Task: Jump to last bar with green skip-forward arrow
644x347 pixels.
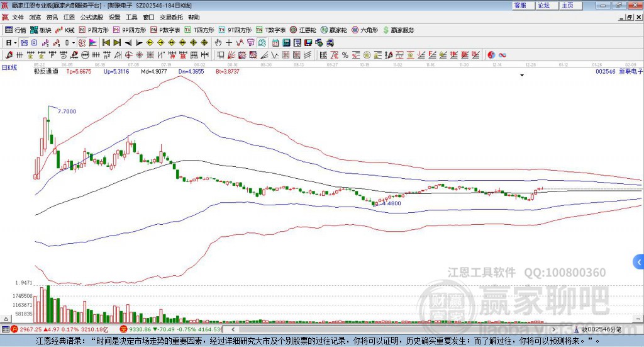Action: (x=117, y=43)
